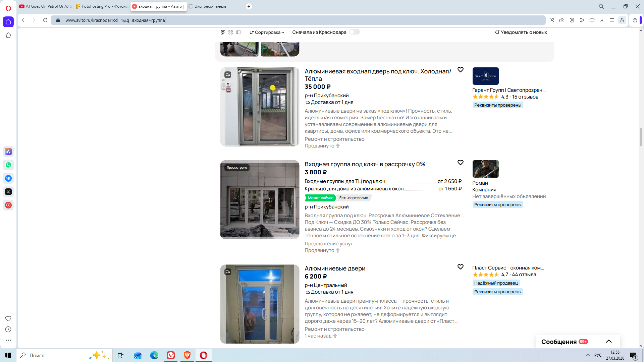
Task: Switch to the Экспресс-панель tab
Action: pos(210,6)
